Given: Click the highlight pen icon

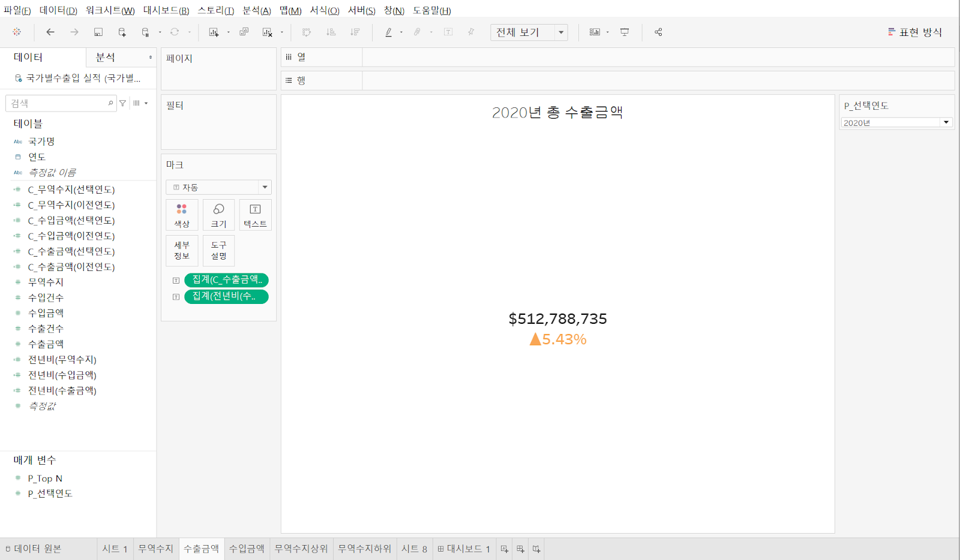Looking at the screenshot, I should click(x=389, y=32).
